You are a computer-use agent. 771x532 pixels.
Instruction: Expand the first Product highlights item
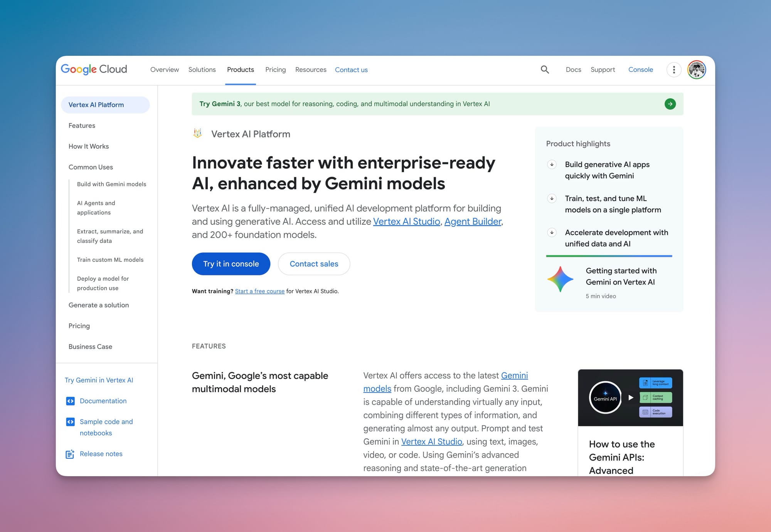[552, 164]
